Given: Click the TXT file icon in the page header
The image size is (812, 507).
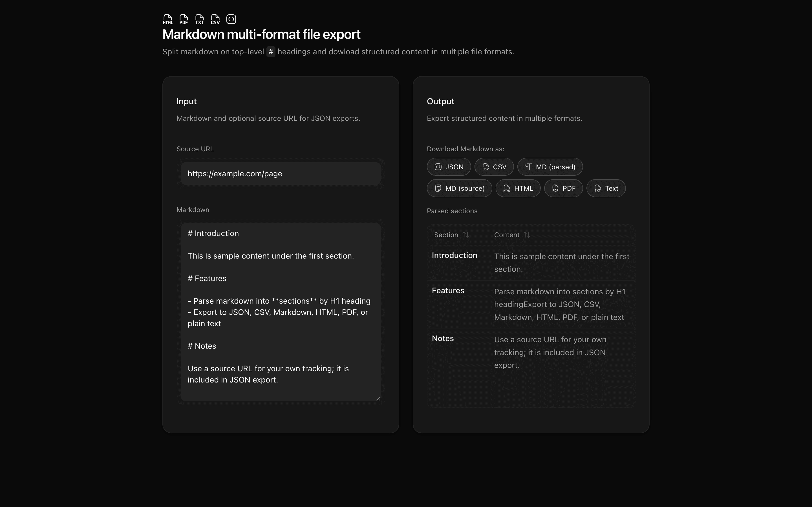Looking at the screenshot, I should (200, 19).
